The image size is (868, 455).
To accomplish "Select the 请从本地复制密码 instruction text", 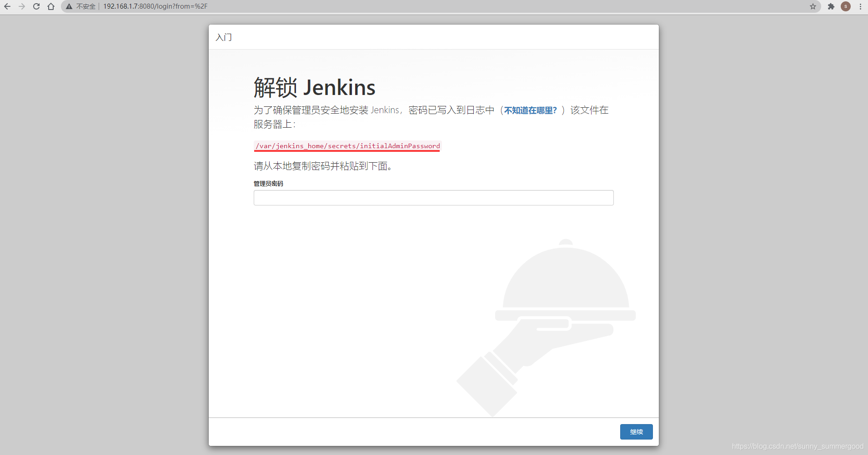I will coord(323,166).
